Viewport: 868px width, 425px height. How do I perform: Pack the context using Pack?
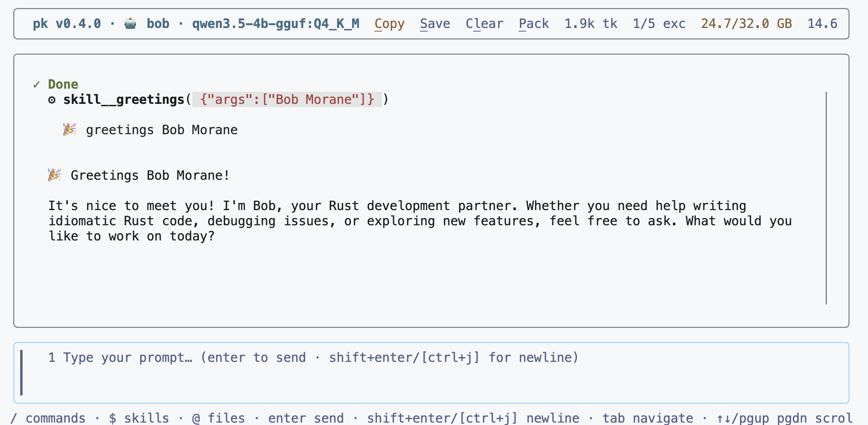534,24
